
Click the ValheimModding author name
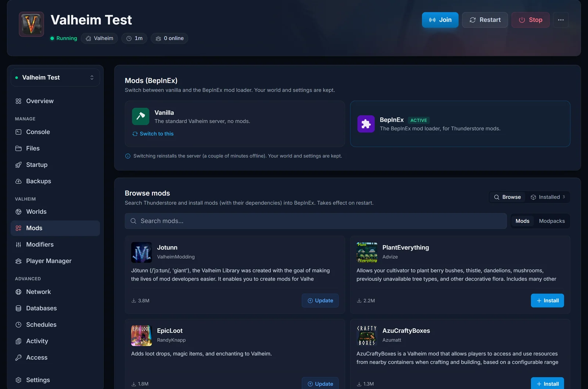176,257
